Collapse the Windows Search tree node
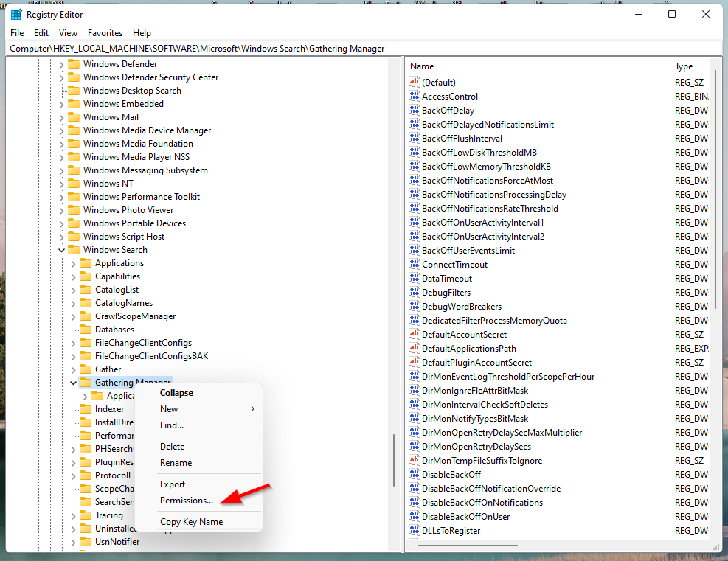Screen dimensions: 728x561 click(x=61, y=250)
